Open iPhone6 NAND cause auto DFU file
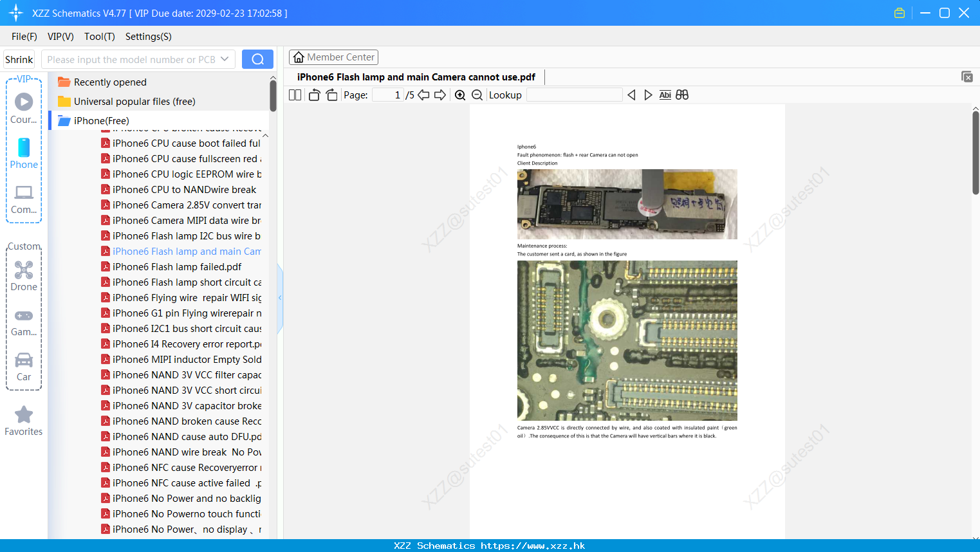Screen dimensions: 980x552 tap(181, 437)
